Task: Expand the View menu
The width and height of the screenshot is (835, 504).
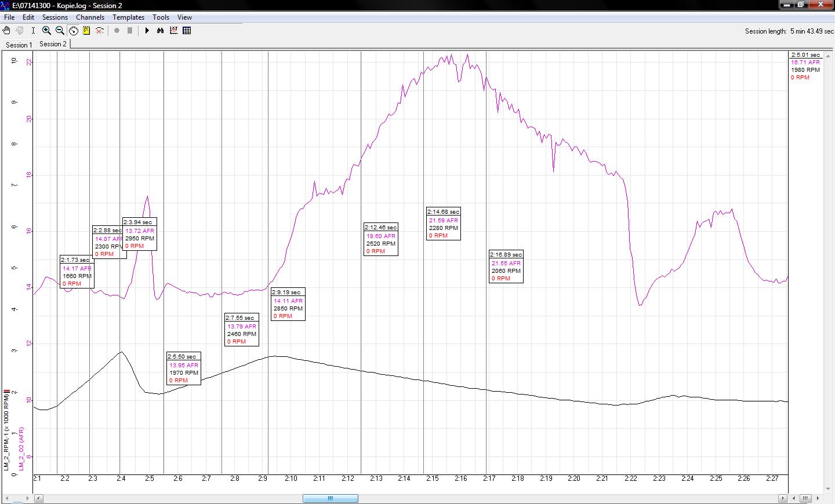Action: pos(184,17)
